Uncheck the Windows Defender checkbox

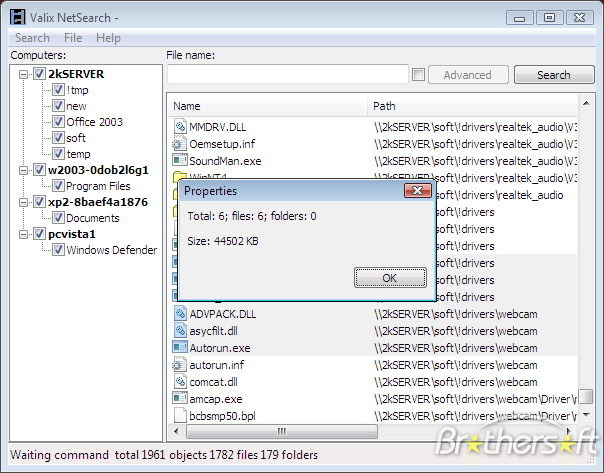click(x=58, y=250)
